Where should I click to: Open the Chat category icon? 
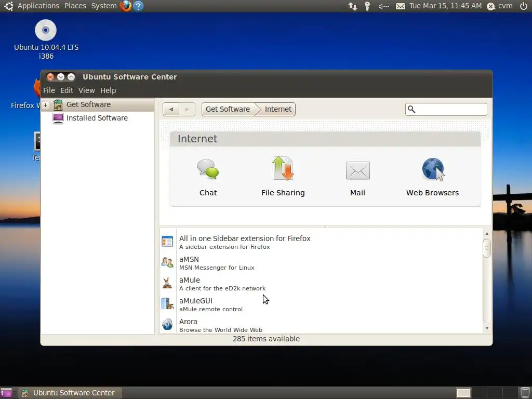tap(208, 169)
